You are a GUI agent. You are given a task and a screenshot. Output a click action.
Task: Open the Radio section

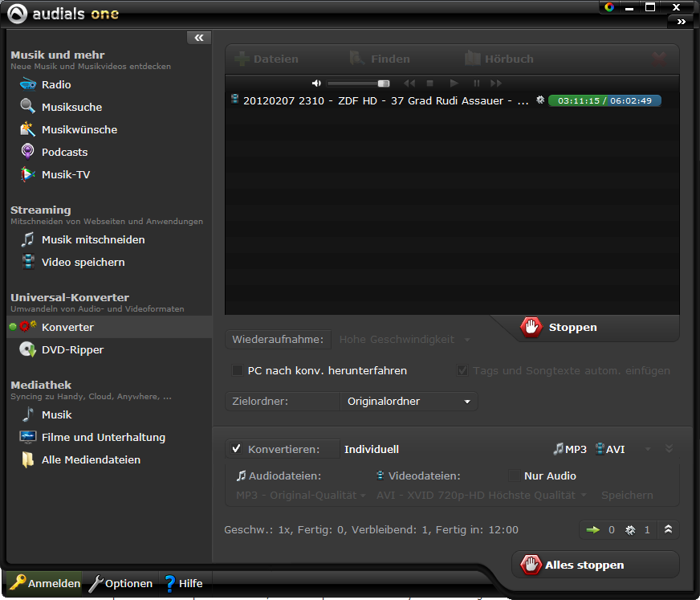(x=56, y=84)
